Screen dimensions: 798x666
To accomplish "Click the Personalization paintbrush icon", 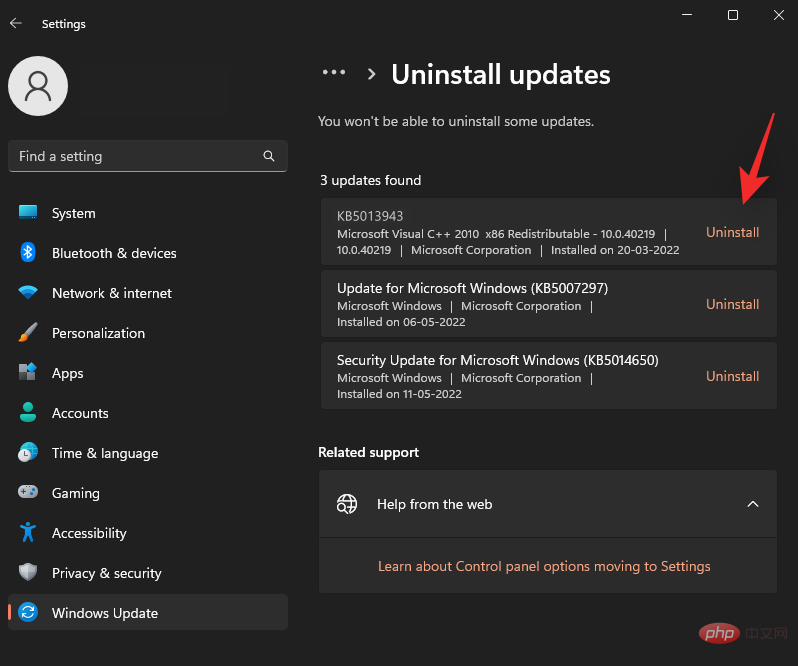I will (28, 333).
